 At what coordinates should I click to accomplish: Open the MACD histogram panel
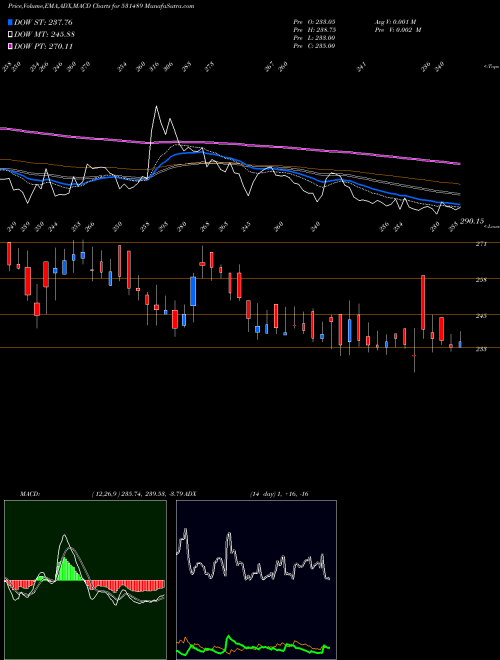[x=85, y=580]
